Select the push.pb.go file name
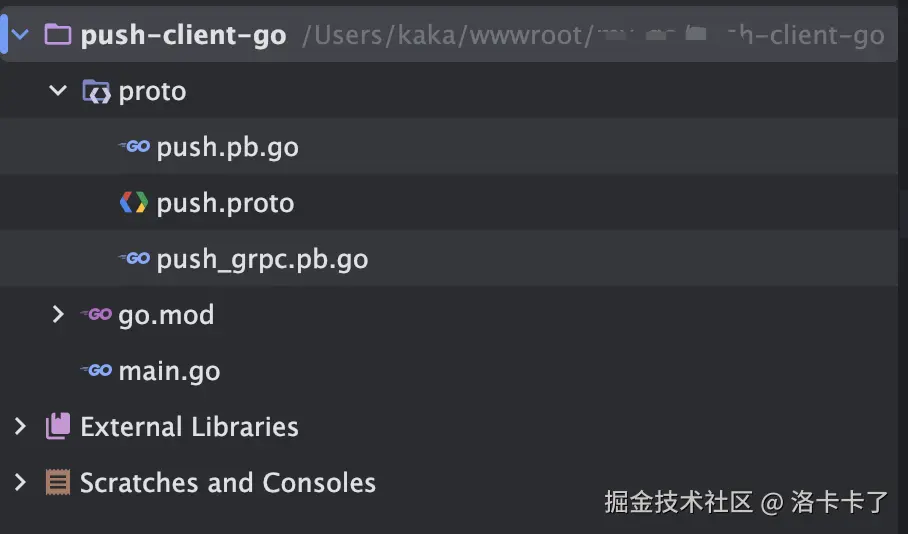The width and height of the screenshot is (908, 534). pyautogui.click(x=227, y=147)
